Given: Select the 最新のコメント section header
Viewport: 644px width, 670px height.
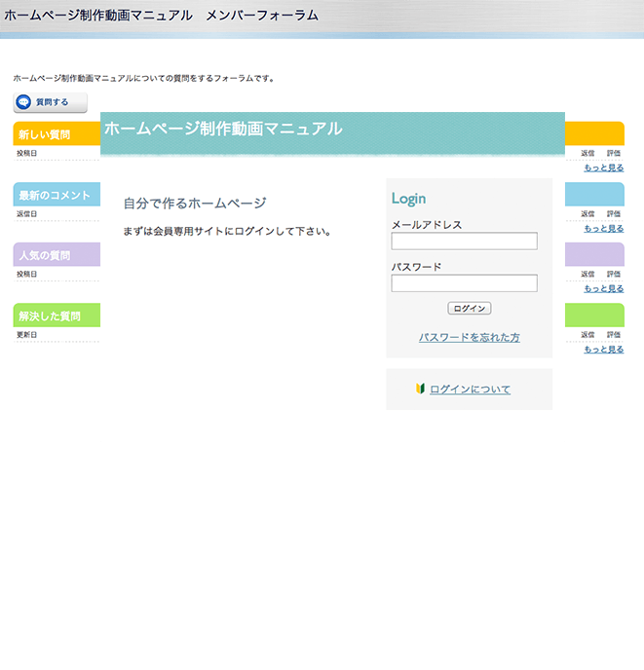Looking at the screenshot, I should pos(57,195).
